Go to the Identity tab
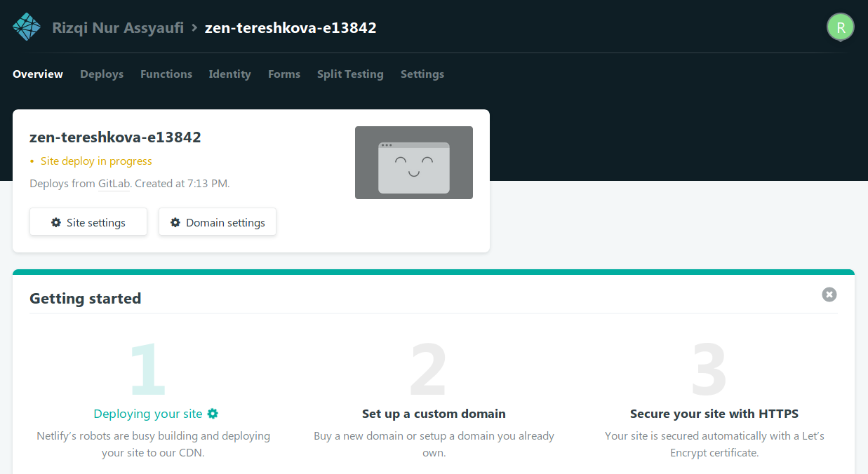The width and height of the screenshot is (868, 474). (229, 74)
